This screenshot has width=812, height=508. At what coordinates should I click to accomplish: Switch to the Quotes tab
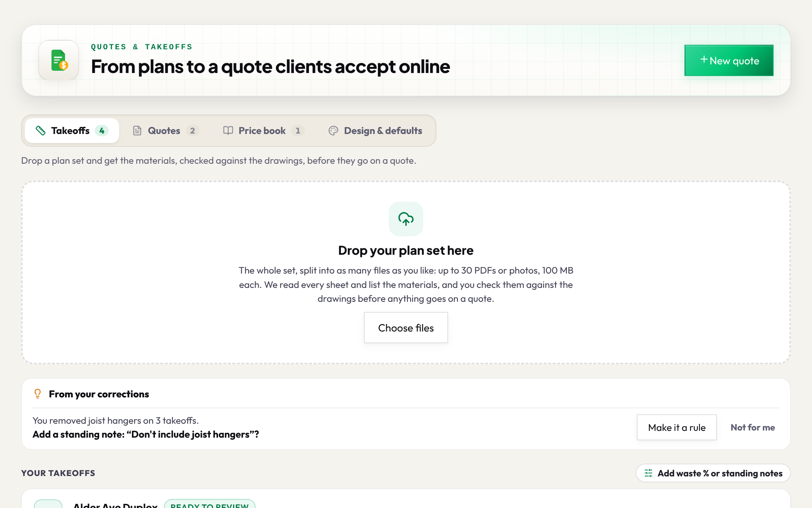tap(166, 131)
